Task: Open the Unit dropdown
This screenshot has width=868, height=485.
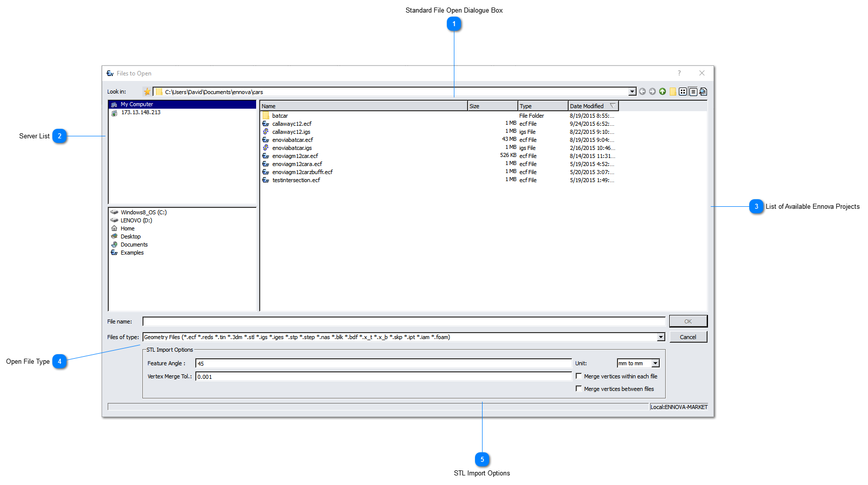Action: tap(656, 363)
